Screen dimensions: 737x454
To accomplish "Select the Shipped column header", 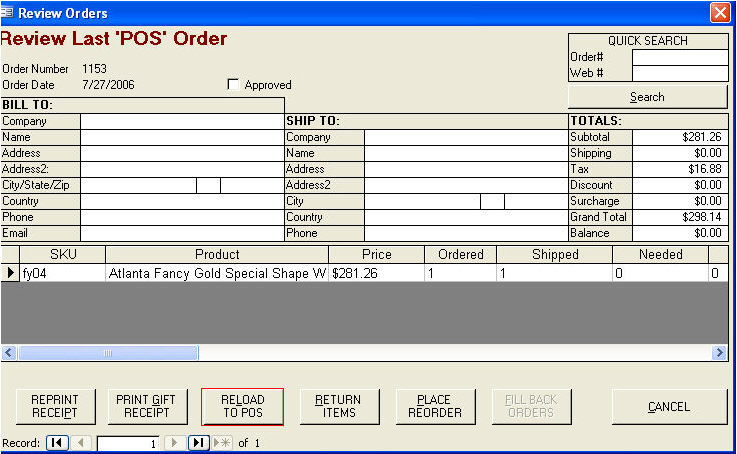I will [x=555, y=254].
